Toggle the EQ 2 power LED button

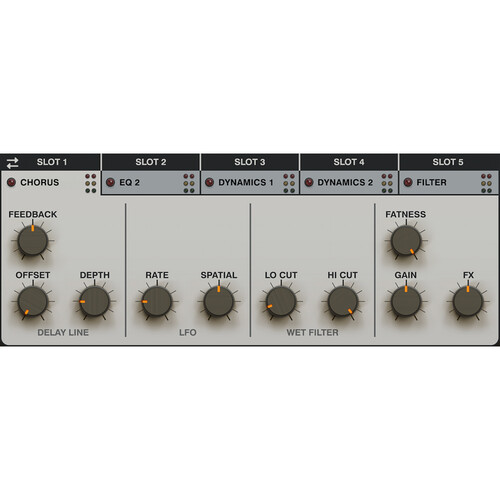[110, 182]
